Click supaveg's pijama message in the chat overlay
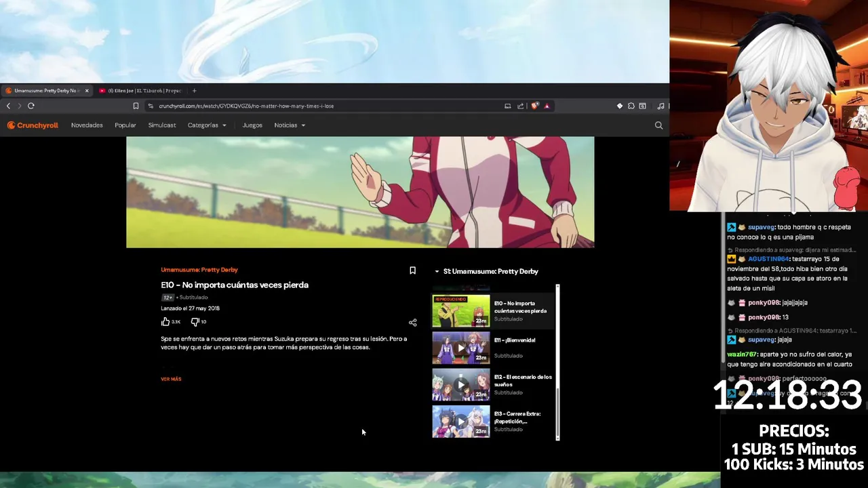The width and height of the screenshot is (868, 488). [790, 232]
